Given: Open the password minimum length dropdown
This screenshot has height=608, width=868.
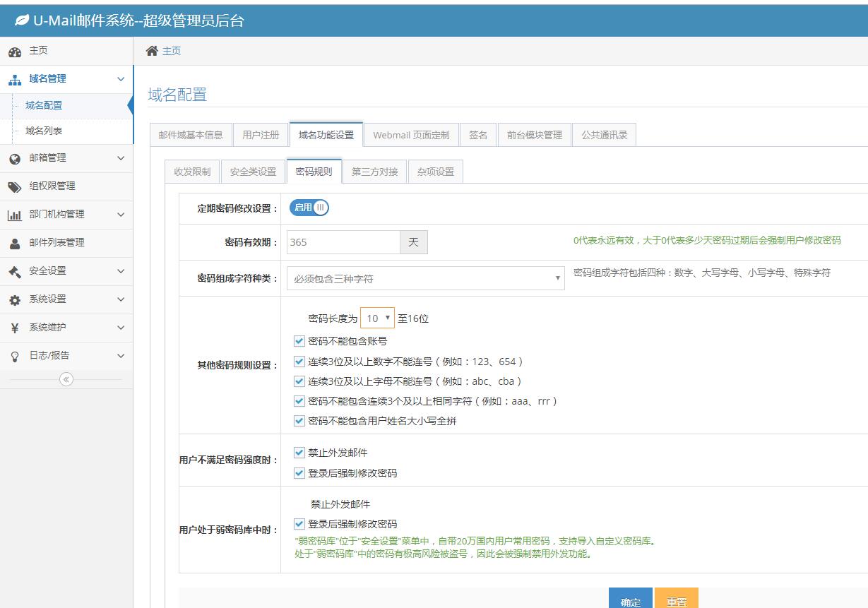Looking at the screenshot, I should click(377, 318).
